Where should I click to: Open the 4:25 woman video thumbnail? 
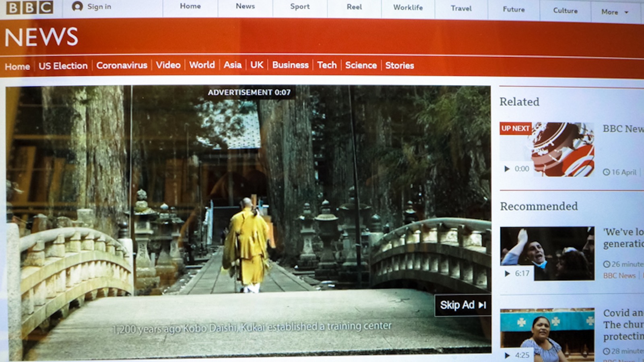pyautogui.click(x=547, y=335)
